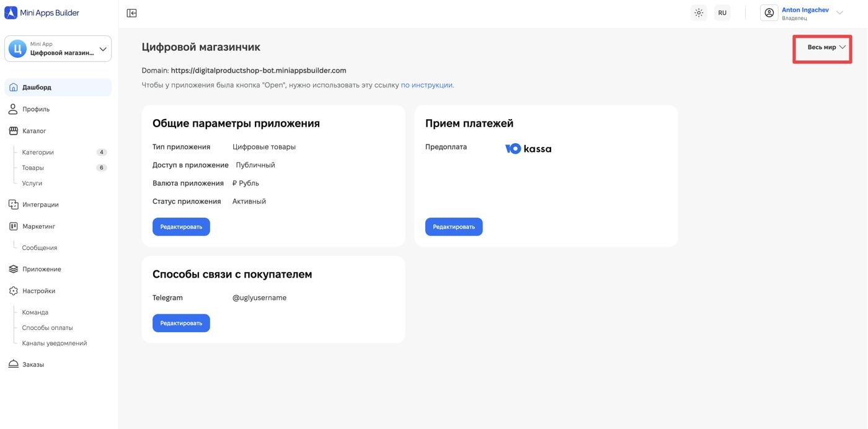Select Категории under Каталог
This screenshot has width=868, height=429.
(x=38, y=153)
